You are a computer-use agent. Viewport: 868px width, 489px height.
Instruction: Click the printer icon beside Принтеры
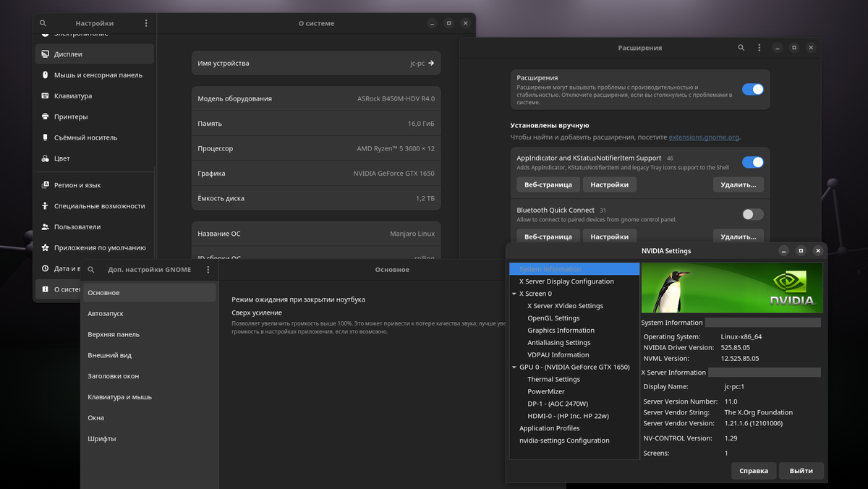coord(46,117)
